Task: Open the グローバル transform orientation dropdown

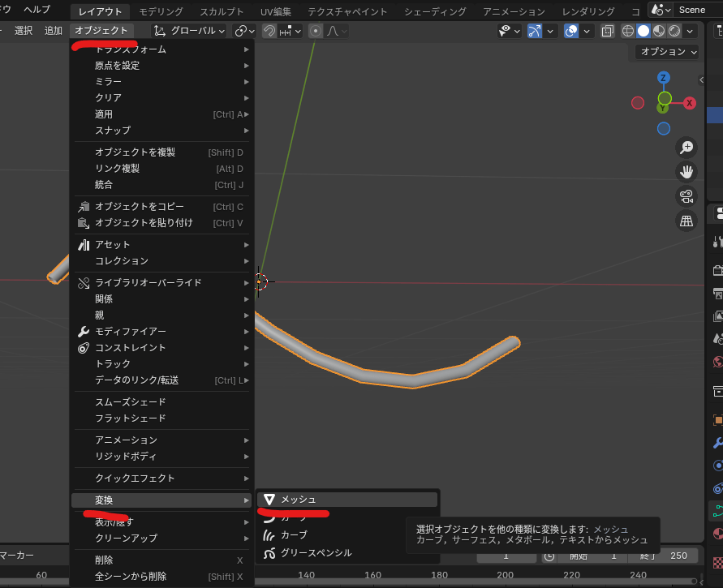Action: [190, 31]
